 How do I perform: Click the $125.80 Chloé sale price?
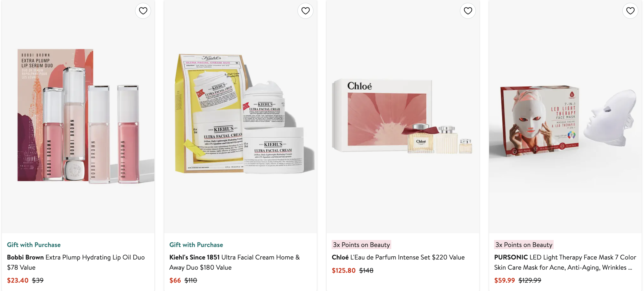point(344,270)
